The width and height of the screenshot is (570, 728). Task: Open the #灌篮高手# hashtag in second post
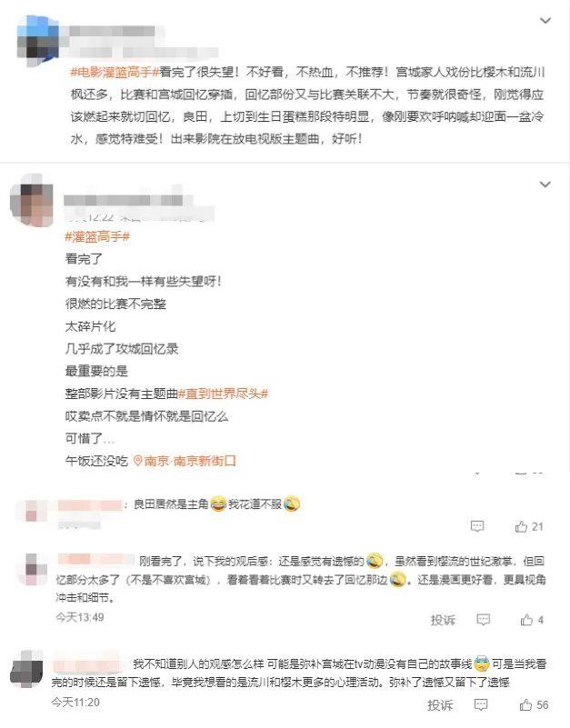pyautogui.click(x=97, y=237)
